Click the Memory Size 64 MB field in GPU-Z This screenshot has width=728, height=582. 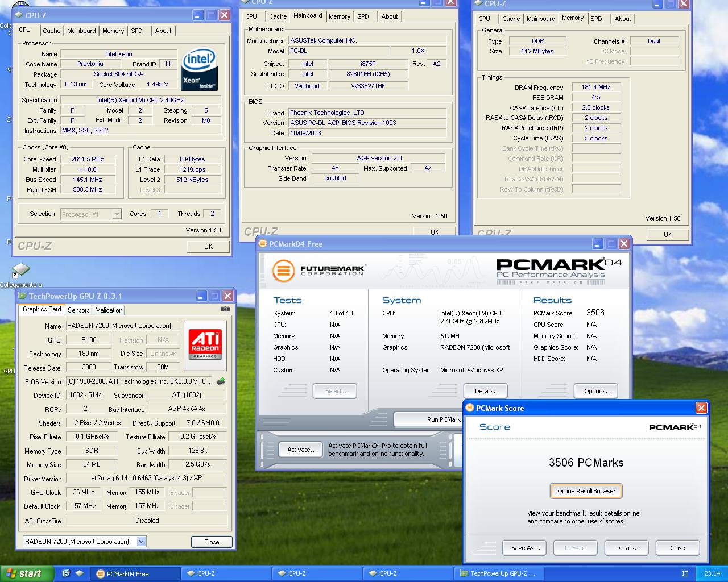[x=92, y=464]
